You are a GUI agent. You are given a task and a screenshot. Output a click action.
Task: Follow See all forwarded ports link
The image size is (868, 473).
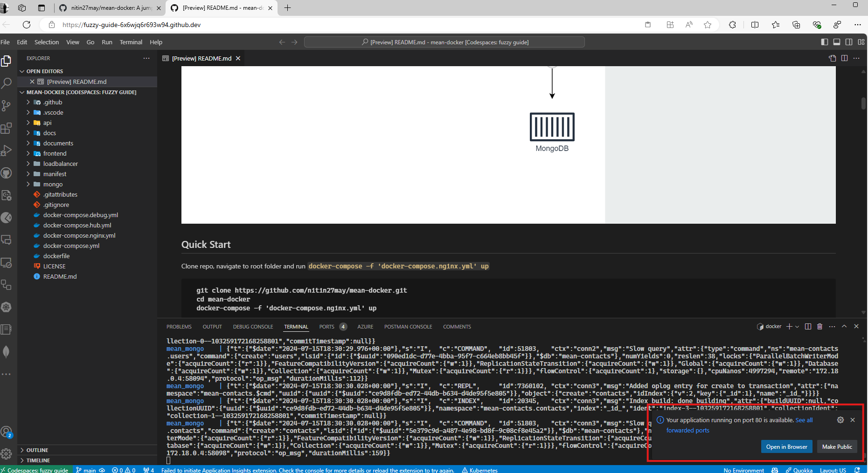pyautogui.click(x=739, y=425)
